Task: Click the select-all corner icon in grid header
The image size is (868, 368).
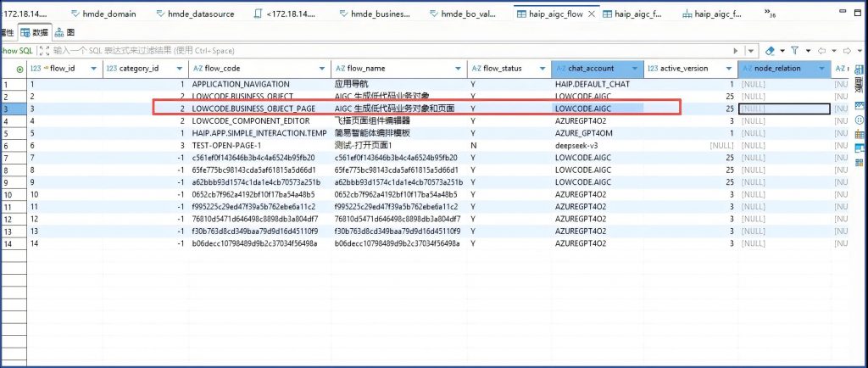Action: click(19, 68)
